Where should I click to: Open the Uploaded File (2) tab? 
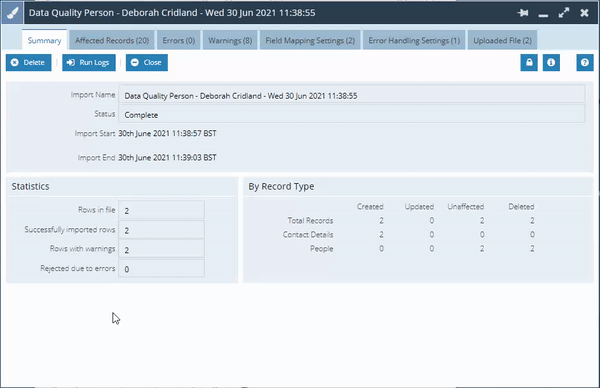pos(502,40)
